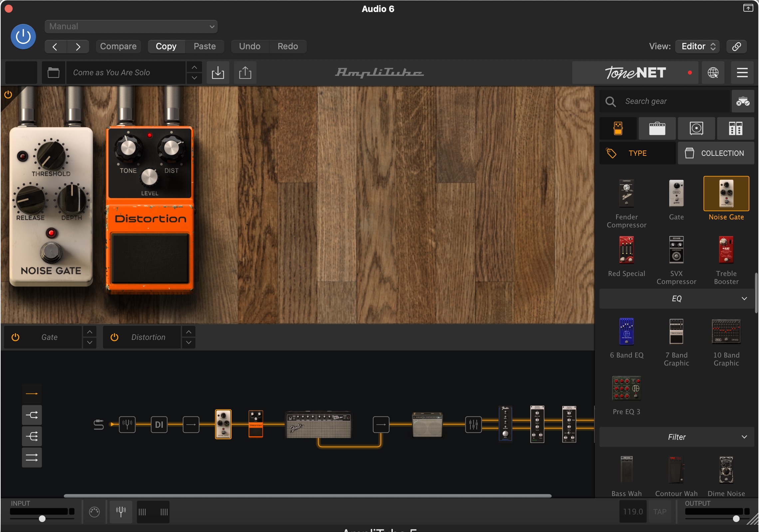
Task: Select the Gate pedal thumbnail
Action: point(676,194)
